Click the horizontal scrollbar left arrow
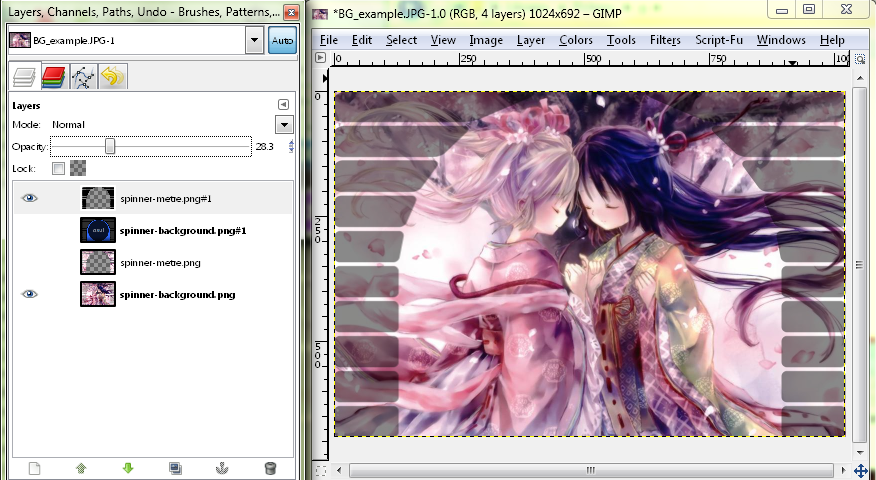This screenshot has width=876, height=480. (338, 471)
